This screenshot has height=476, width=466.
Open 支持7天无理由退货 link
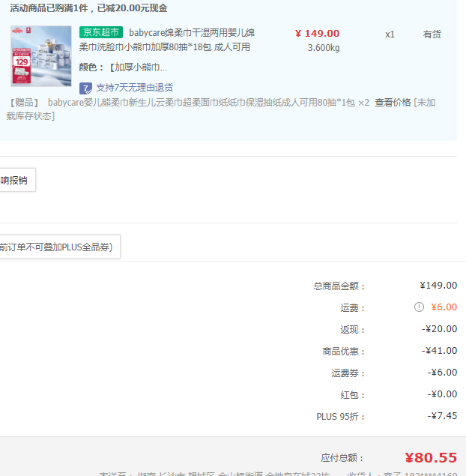[x=134, y=88]
